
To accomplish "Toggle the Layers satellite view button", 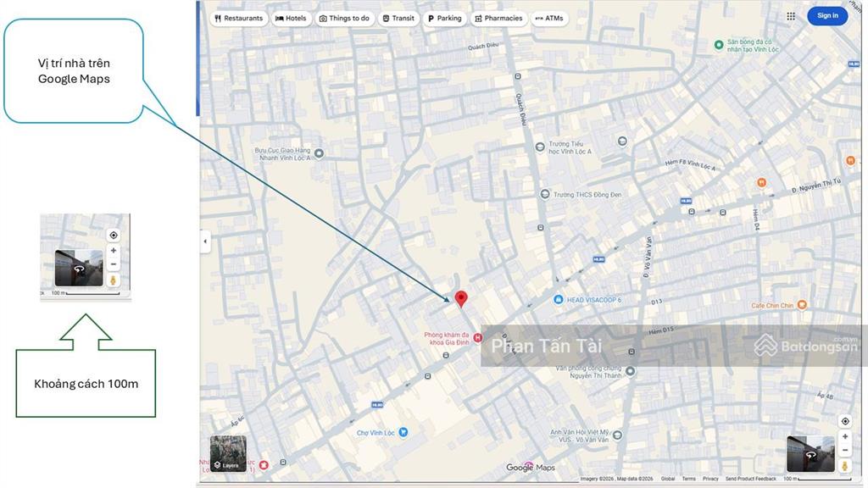I will click(228, 453).
